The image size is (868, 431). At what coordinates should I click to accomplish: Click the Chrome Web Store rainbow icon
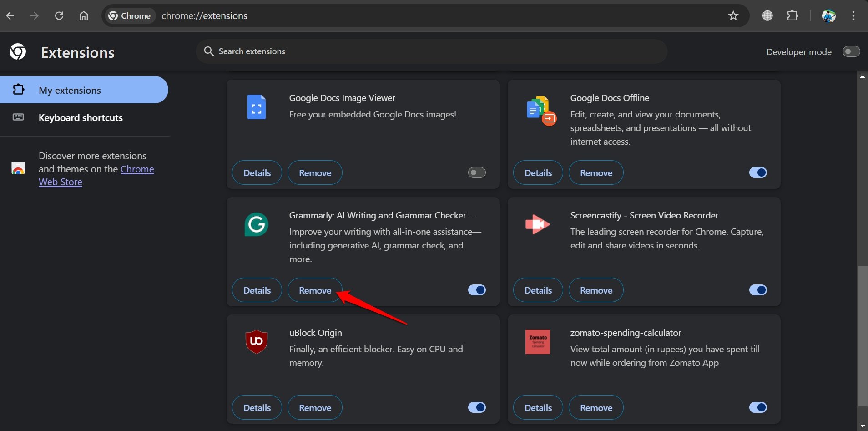point(18,168)
